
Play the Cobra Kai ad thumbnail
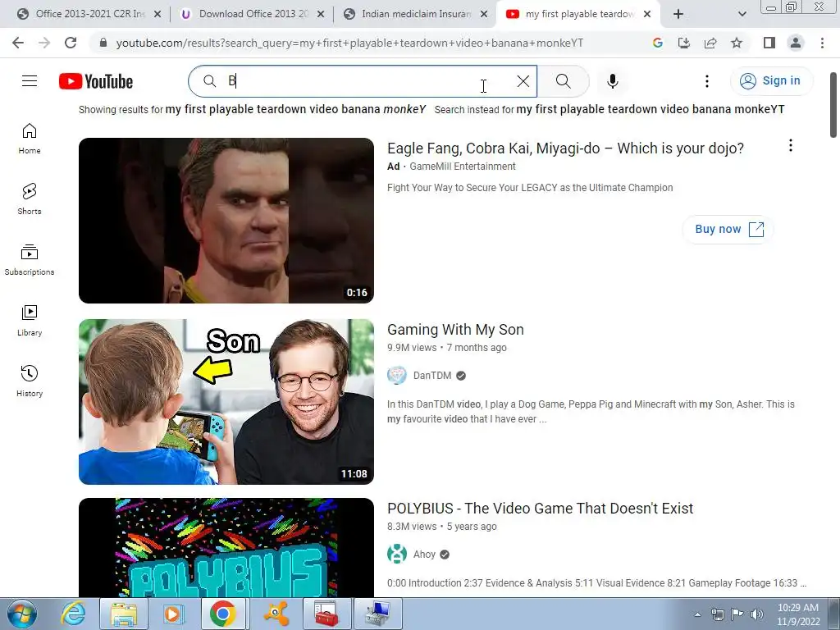(226, 221)
